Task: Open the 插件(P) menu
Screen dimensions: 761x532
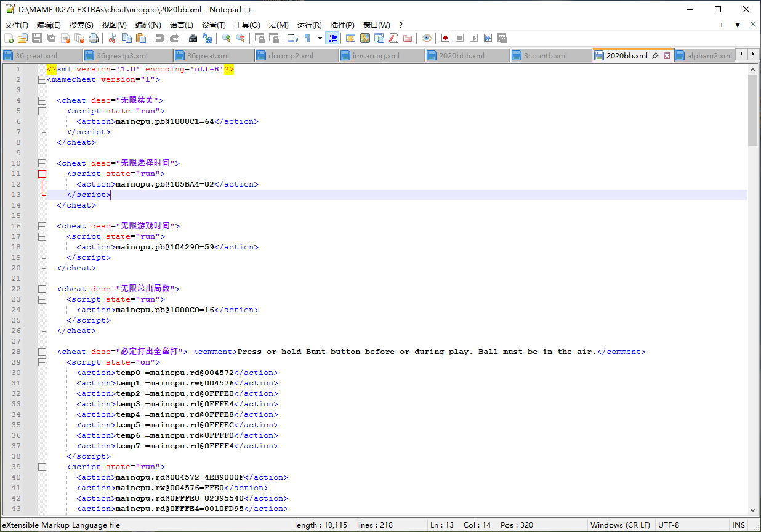Action: 342,25
